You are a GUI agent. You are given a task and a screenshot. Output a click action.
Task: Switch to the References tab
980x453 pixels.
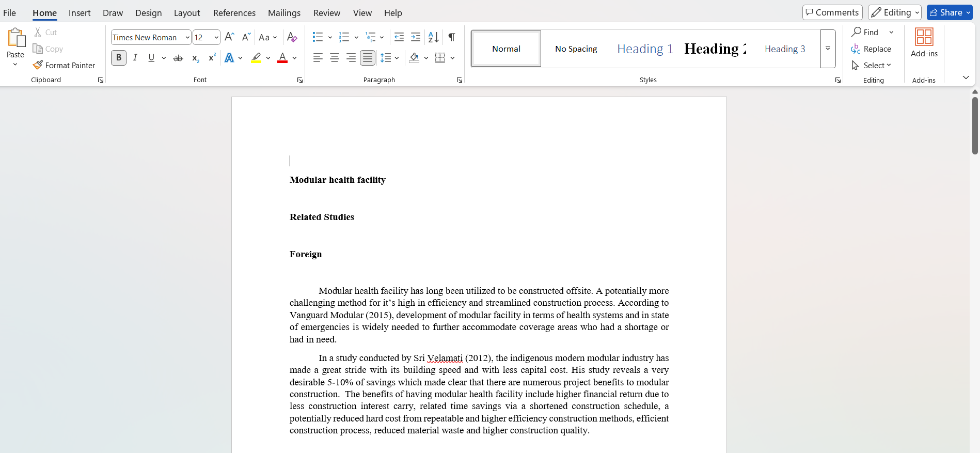tap(234, 13)
